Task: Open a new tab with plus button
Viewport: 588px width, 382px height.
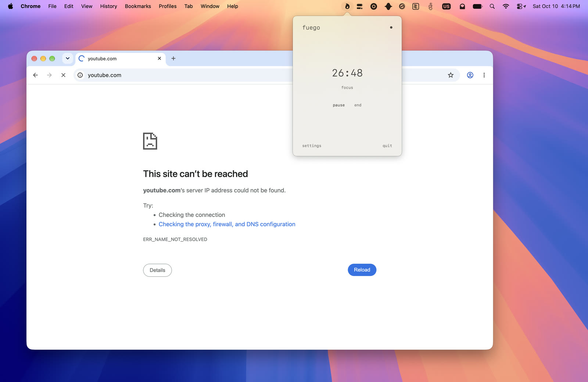Action: (173, 58)
